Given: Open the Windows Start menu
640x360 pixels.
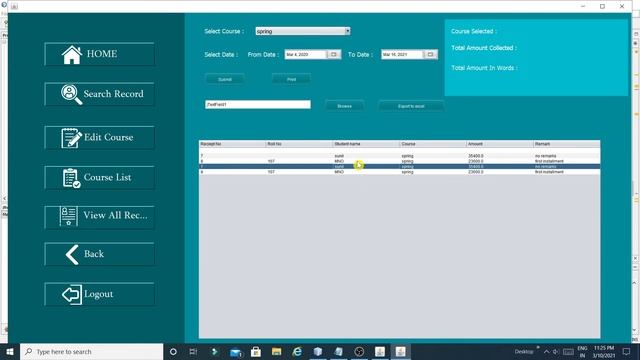Looking at the screenshot, I should [x=10, y=351].
